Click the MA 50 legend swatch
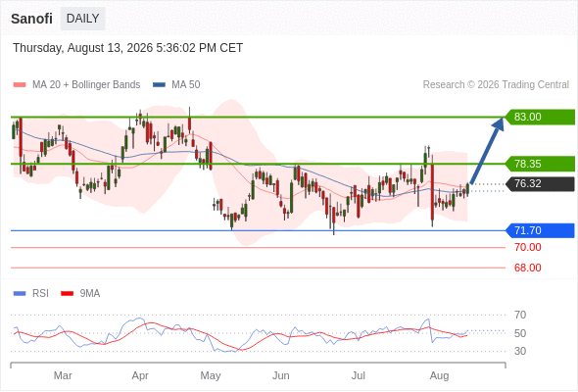This screenshot has height=392, width=578. tap(159, 85)
